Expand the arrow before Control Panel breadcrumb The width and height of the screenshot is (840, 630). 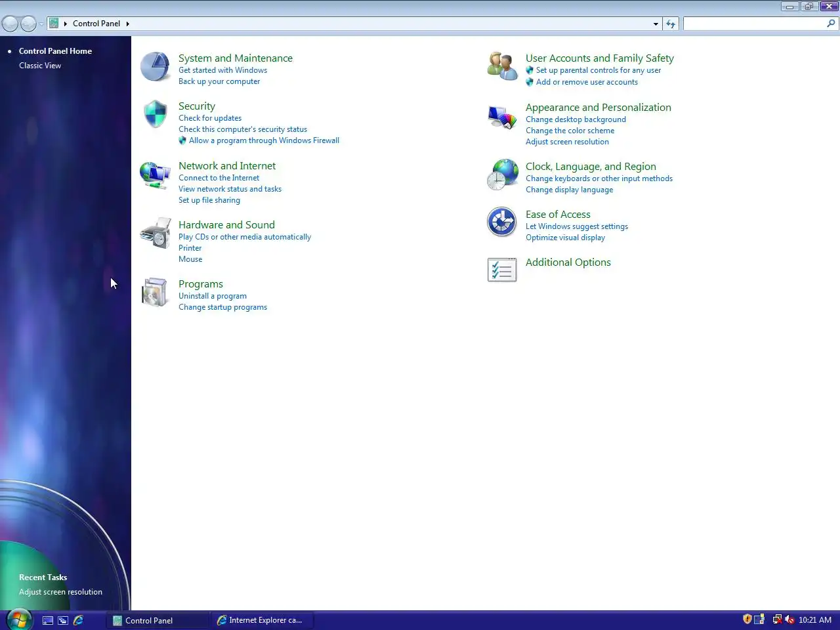66,24
